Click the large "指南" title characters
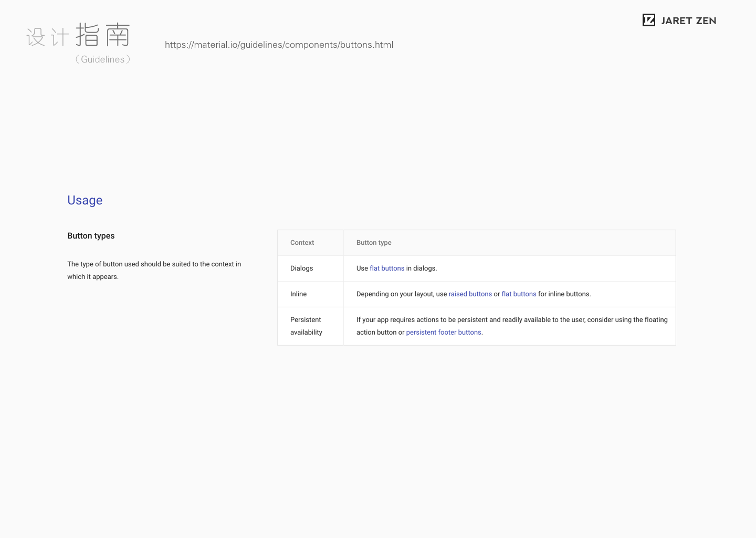The height and width of the screenshot is (538, 756). (x=103, y=35)
